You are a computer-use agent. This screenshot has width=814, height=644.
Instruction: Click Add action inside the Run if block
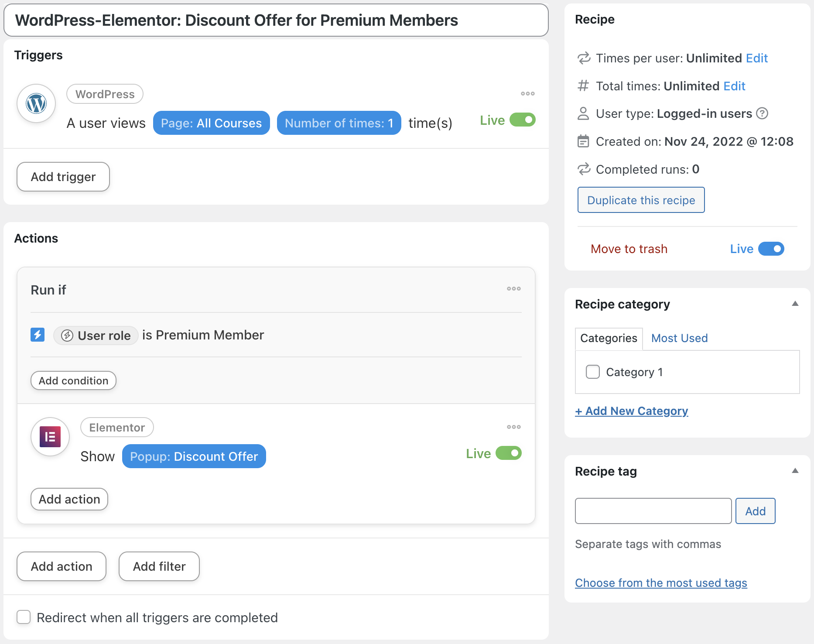coord(69,499)
